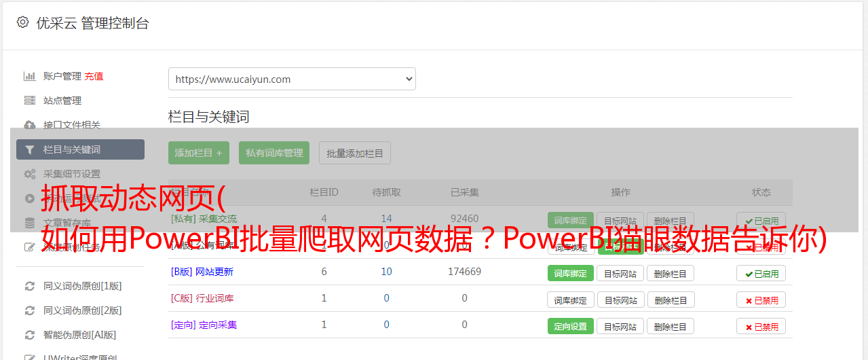The image size is (868, 360).
Task: Click 词库绑定 in the 网站更新 row
Action: tap(571, 273)
